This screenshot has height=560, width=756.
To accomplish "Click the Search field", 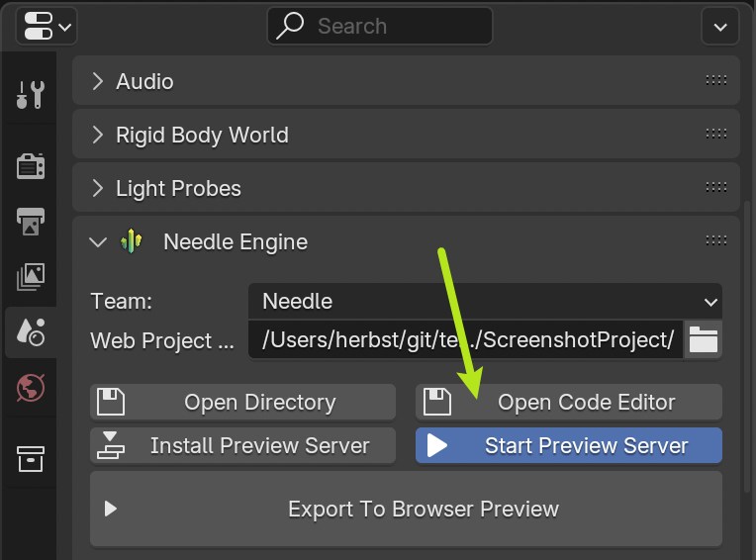I will coord(380,26).
